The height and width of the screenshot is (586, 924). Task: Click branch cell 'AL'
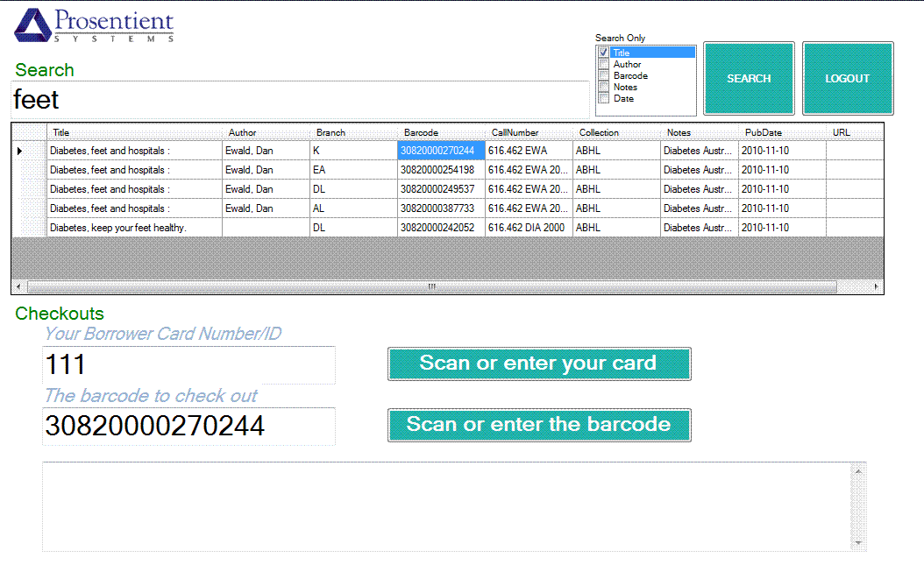pyautogui.click(x=353, y=208)
